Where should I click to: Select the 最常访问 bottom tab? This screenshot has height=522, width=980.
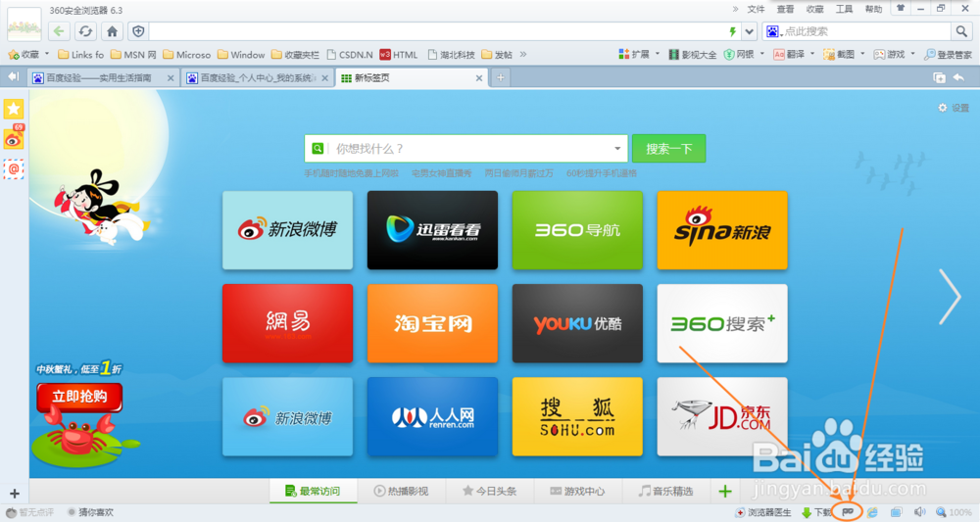(314, 491)
